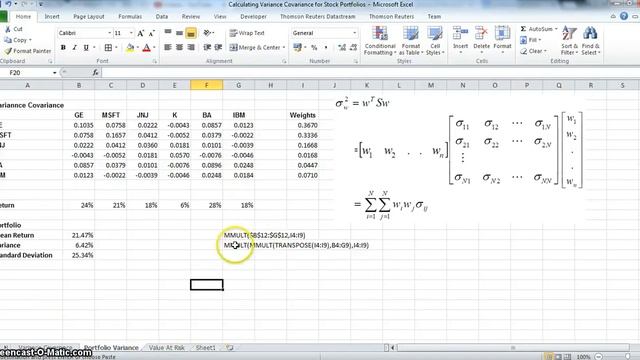Switch to the Page Layout ribbon tab
The image size is (640, 360).
89,17
